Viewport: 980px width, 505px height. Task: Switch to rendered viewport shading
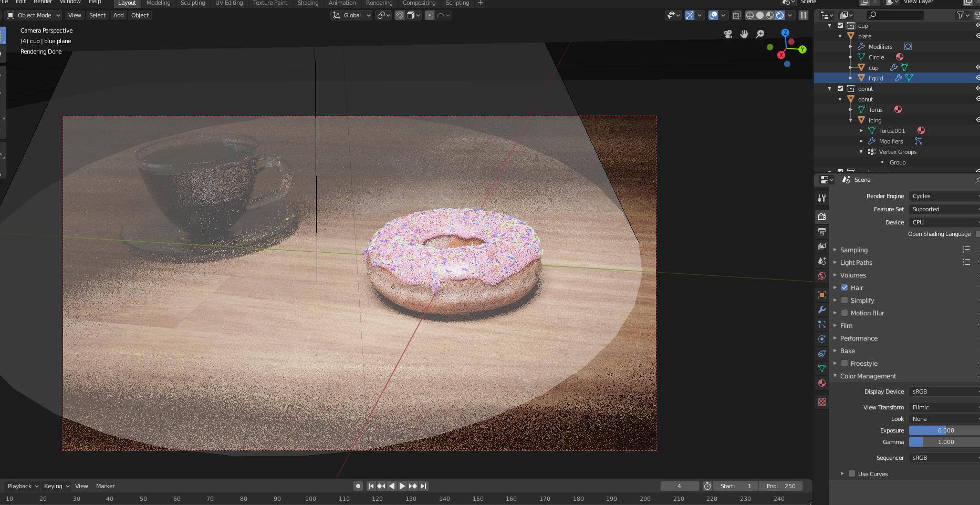click(x=780, y=15)
